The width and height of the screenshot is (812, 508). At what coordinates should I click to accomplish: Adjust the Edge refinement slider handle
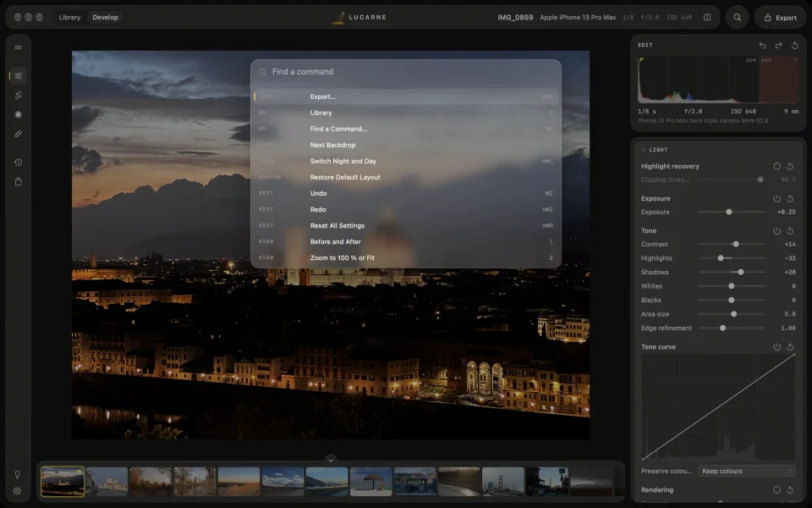click(722, 329)
